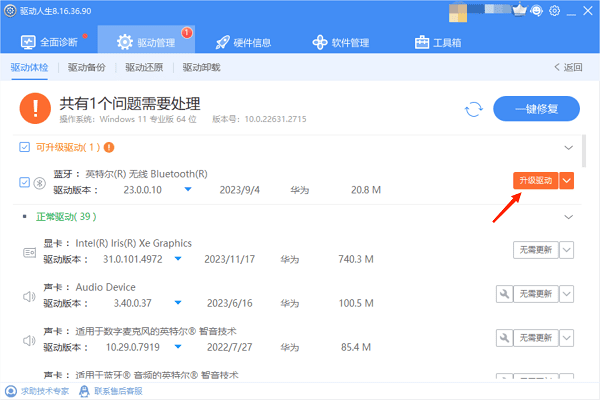Click the Bluetooth device icon
Viewport: 600px width, 400px height.
(x=40, y=182)
